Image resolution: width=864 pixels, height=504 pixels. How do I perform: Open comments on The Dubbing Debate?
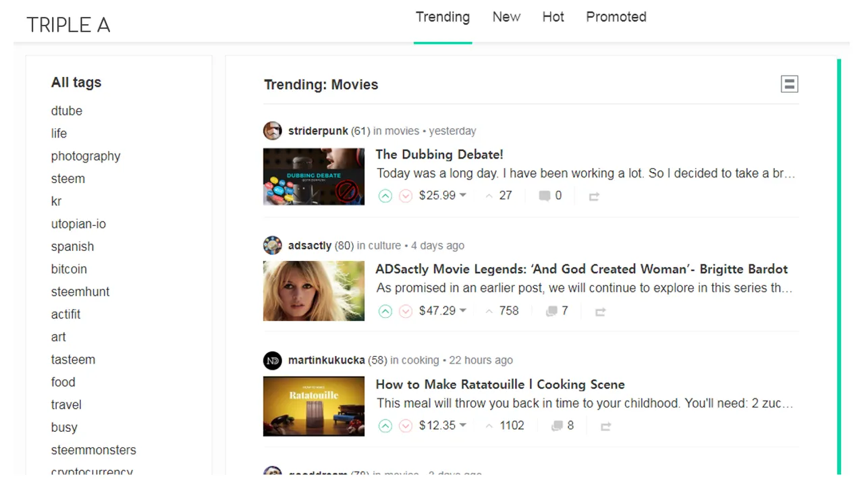tap(550, 196)
